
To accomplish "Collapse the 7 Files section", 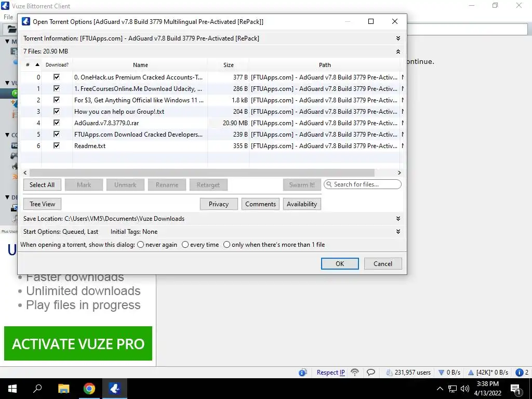I will (398, 51).
